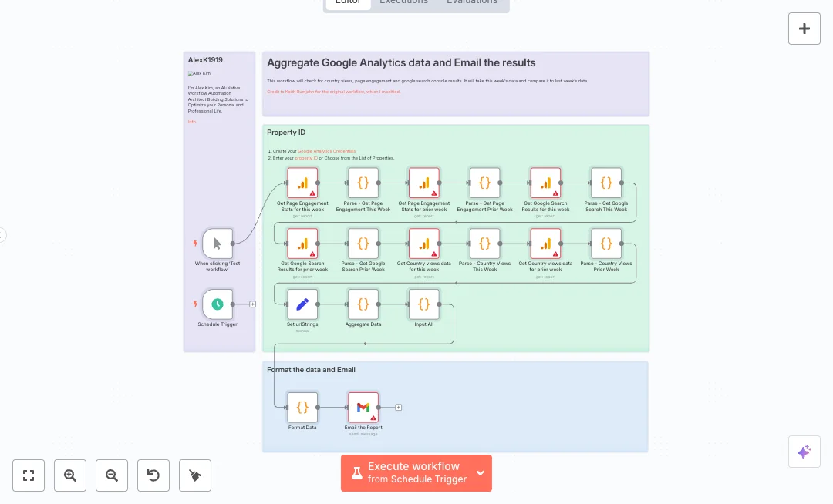Open the Format Data code node

302,408
